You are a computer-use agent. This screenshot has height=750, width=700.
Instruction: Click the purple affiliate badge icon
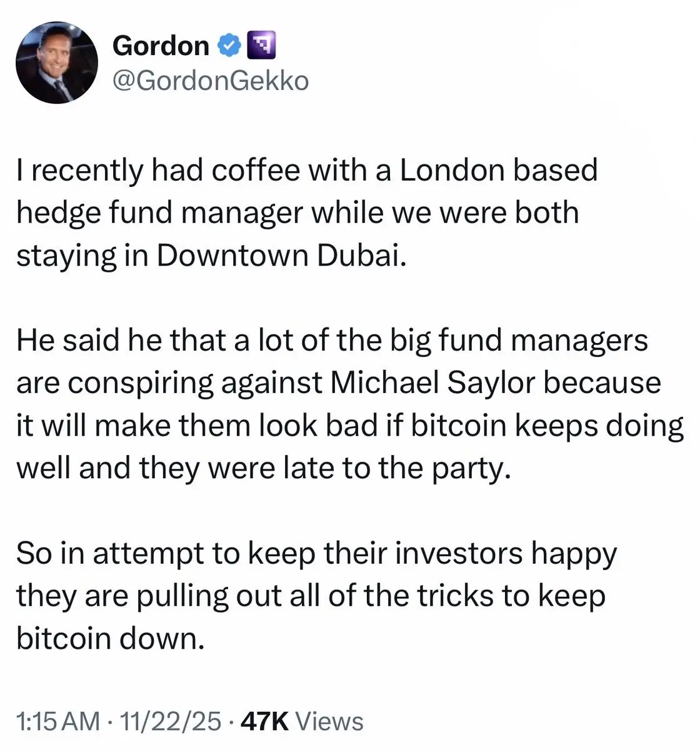point(259,46)
